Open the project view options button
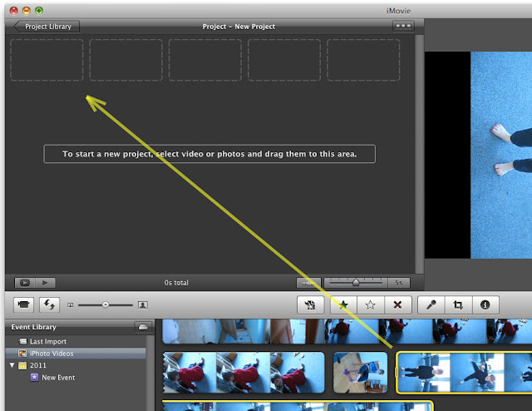The image size is (532, 411). click(x=403, y=26)
